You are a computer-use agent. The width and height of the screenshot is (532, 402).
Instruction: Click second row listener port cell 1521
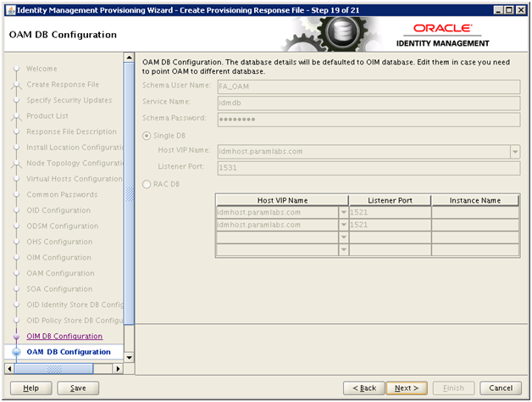pyautogui.click(x=391, y=225)
